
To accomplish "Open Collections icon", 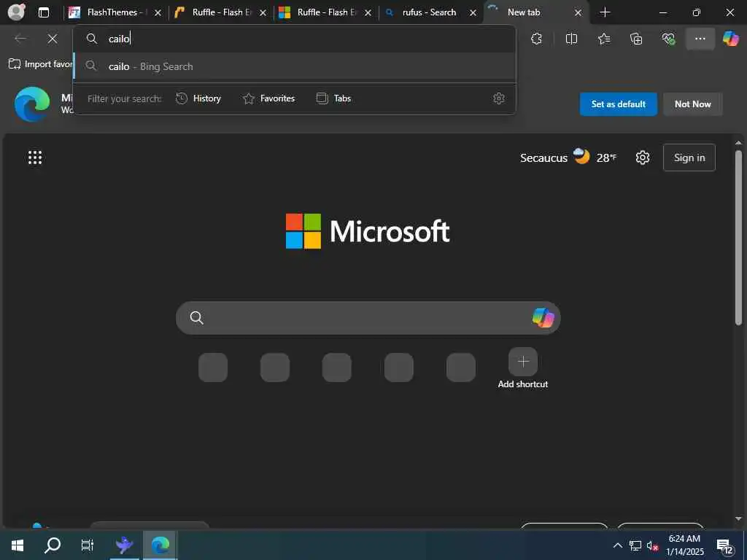I will point(636,39).
